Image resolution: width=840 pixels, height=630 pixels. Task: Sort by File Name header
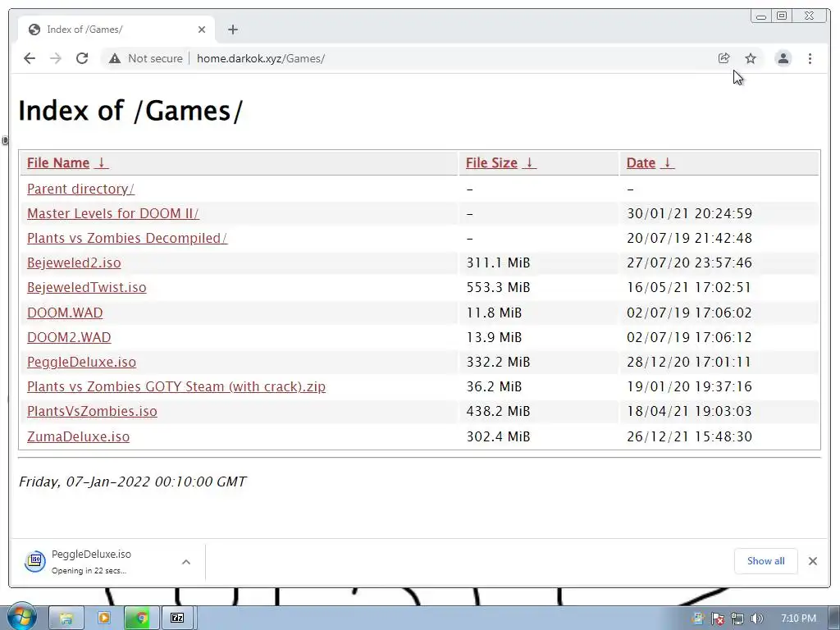(58, 163)
